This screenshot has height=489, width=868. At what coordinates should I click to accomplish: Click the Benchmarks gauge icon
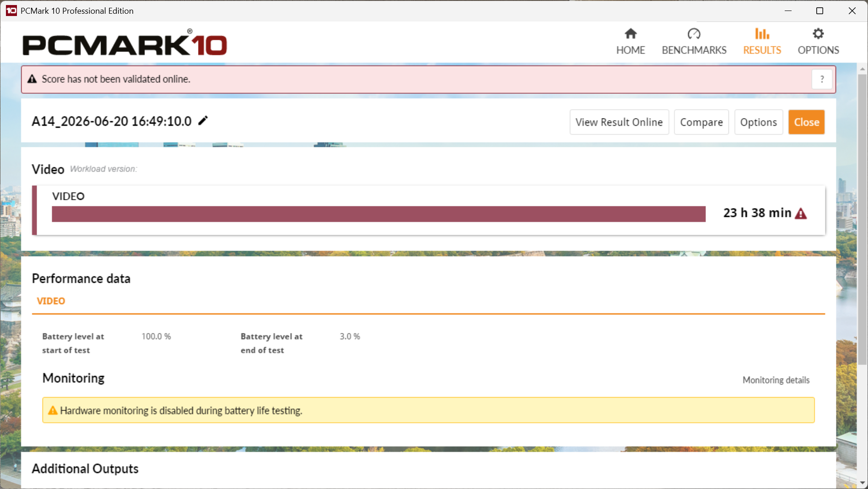click(x=694, y=33)
